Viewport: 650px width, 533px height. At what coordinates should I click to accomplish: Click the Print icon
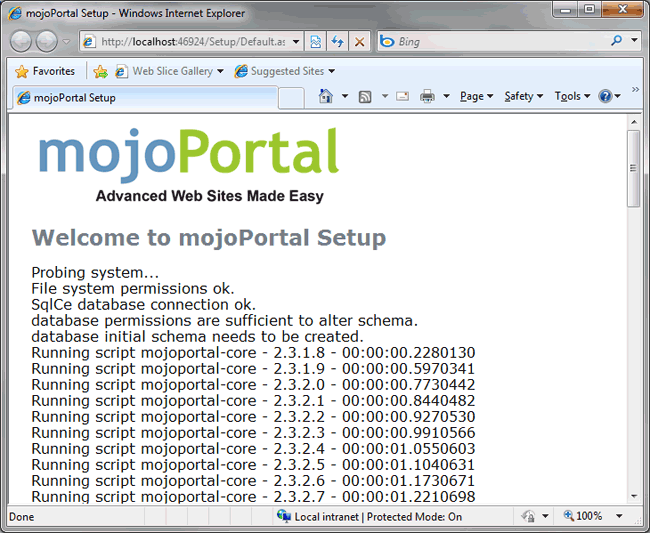coord(427,97)
